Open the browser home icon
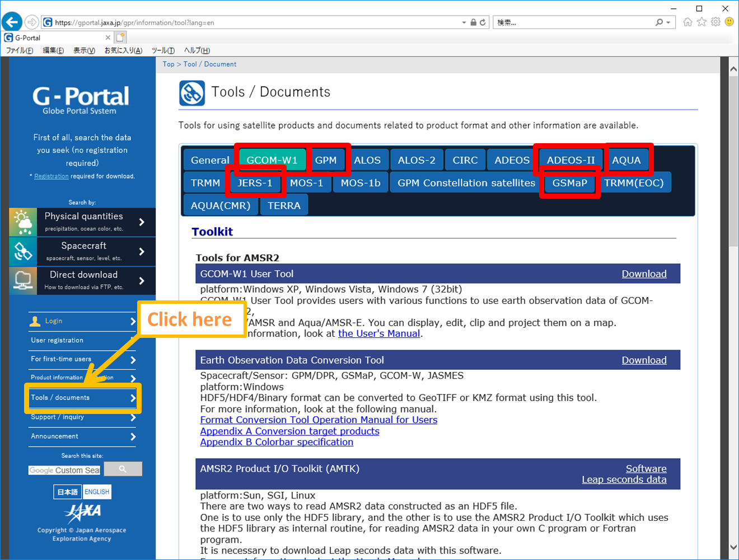This screenshot has width=739, height=560. point(687,22)
